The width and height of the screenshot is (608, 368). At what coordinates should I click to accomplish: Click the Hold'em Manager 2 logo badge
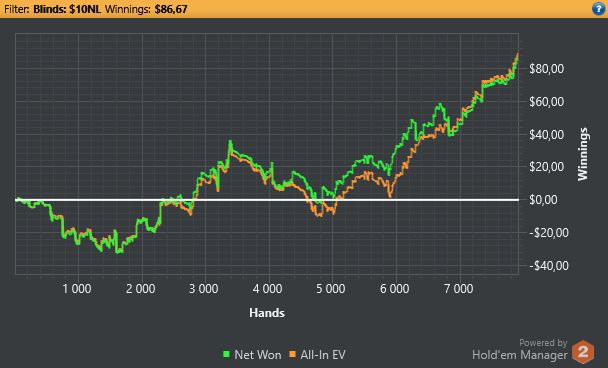point(583,352)
